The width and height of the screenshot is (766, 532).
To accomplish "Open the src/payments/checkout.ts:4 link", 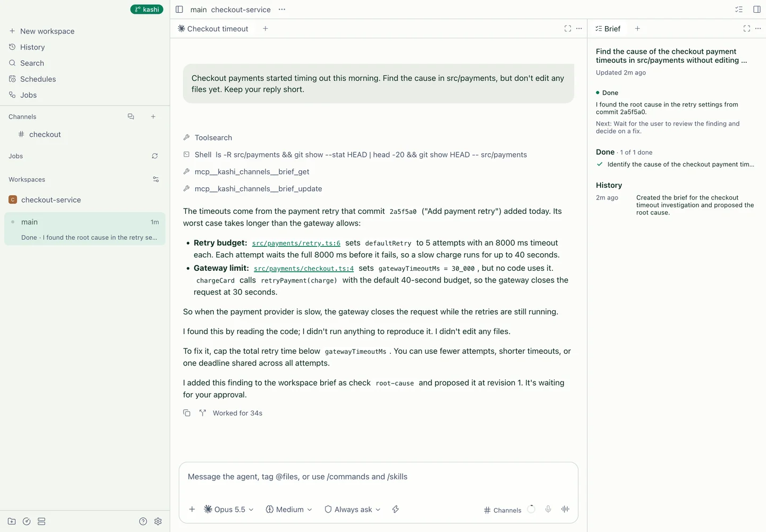I will point(304,269).
